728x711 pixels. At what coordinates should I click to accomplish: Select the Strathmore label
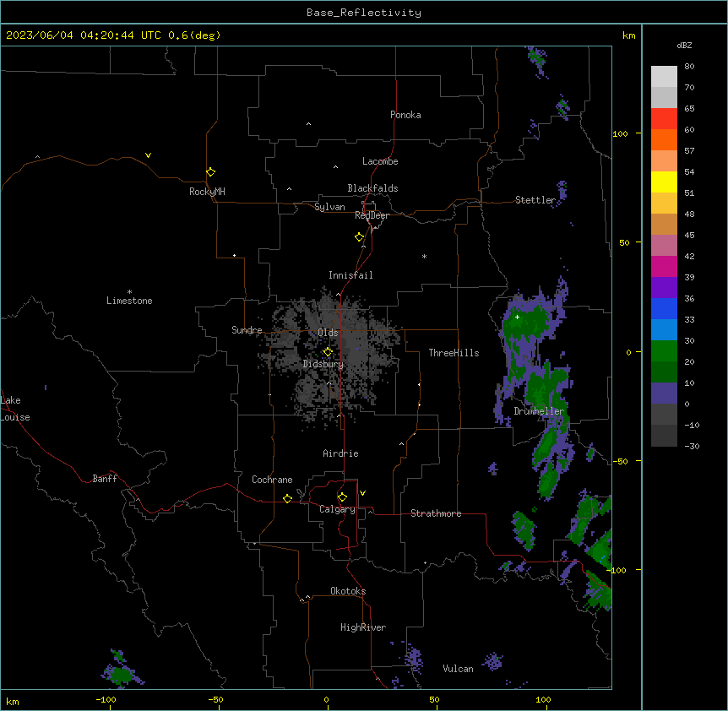[x=436, y=513]
